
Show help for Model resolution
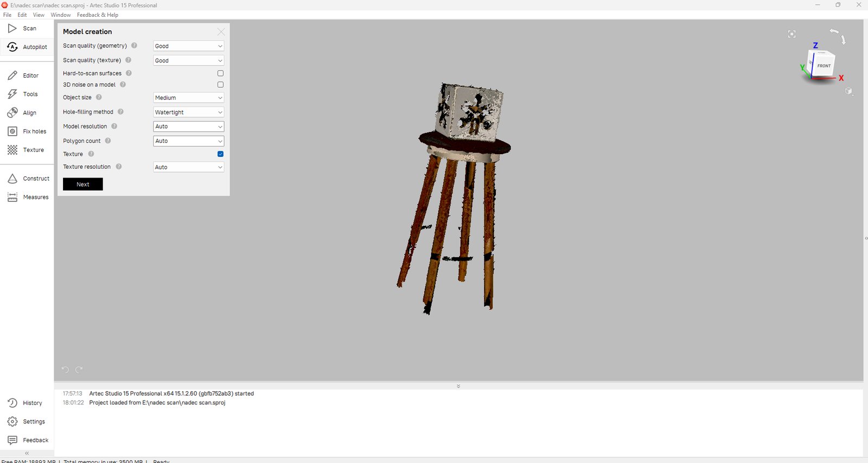click(114, 126)
